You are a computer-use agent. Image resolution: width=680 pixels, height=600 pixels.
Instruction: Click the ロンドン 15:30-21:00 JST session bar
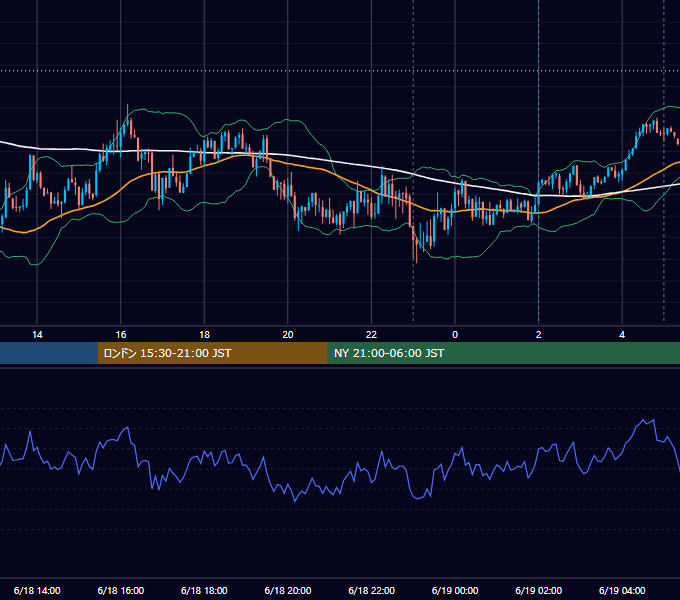(212, 353)
